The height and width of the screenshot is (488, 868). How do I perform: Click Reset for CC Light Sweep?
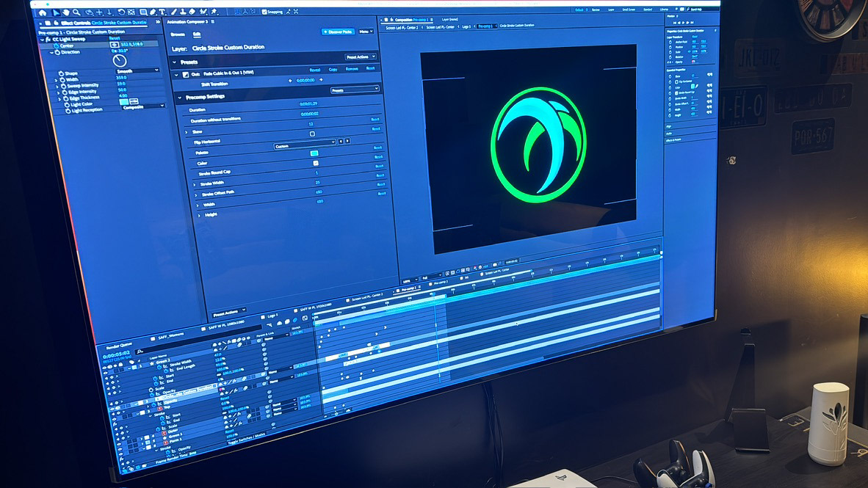(x=115, y=38)
